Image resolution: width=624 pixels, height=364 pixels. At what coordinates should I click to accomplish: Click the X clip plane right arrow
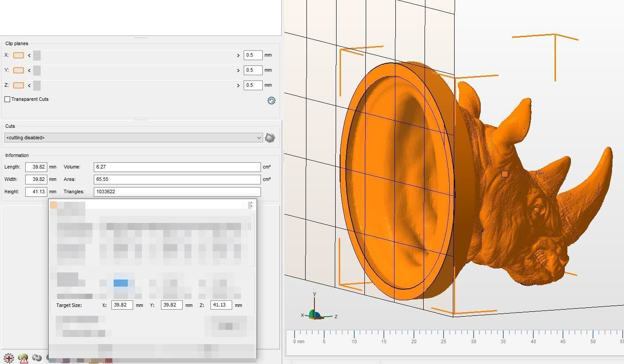(x=238, y=55)
